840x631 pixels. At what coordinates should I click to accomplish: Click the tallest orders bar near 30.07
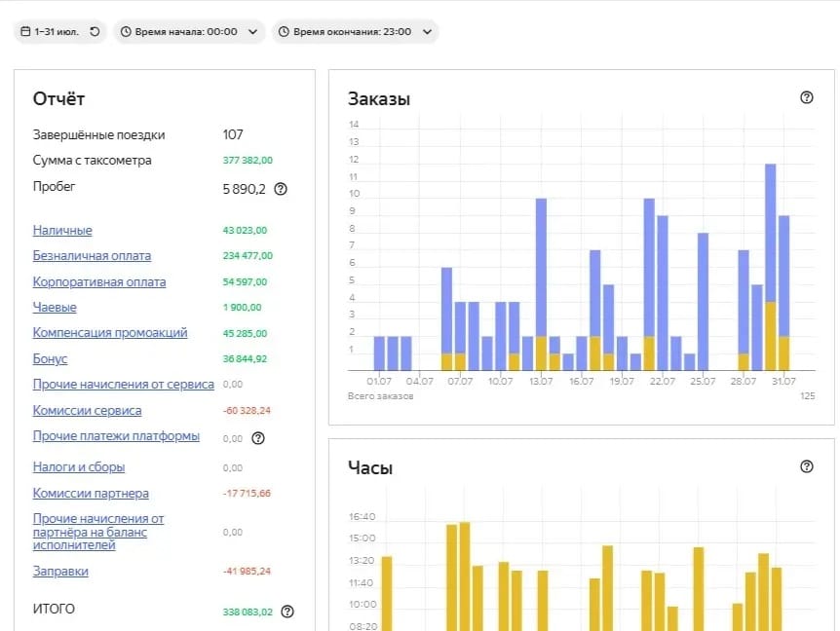coord(770,267)
